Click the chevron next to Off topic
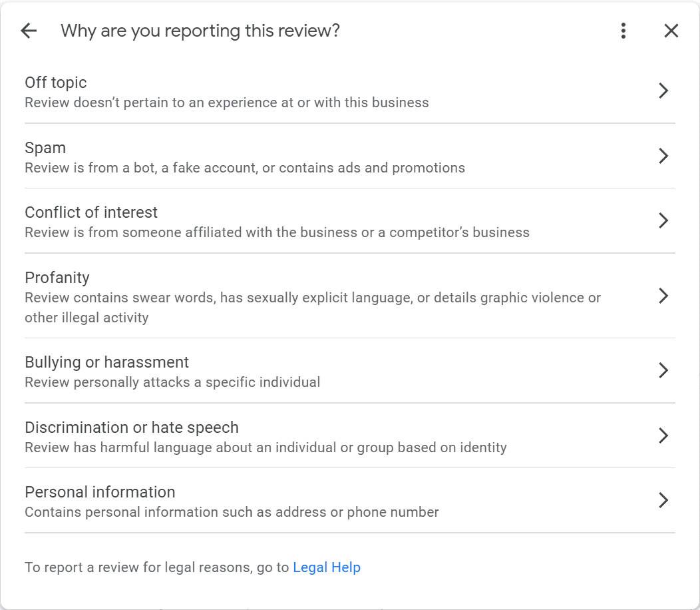The width and height of the screenshot is (700, 610). [663, 91]
